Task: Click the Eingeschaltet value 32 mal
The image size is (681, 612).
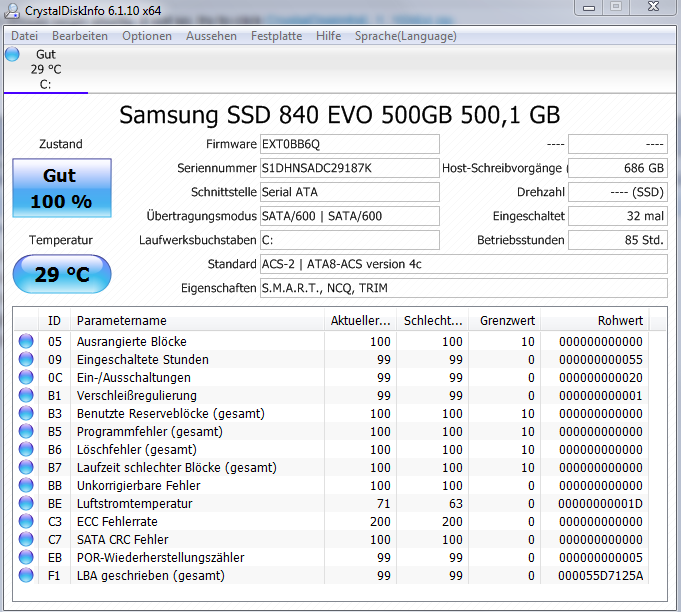Action: coord(618,216)
